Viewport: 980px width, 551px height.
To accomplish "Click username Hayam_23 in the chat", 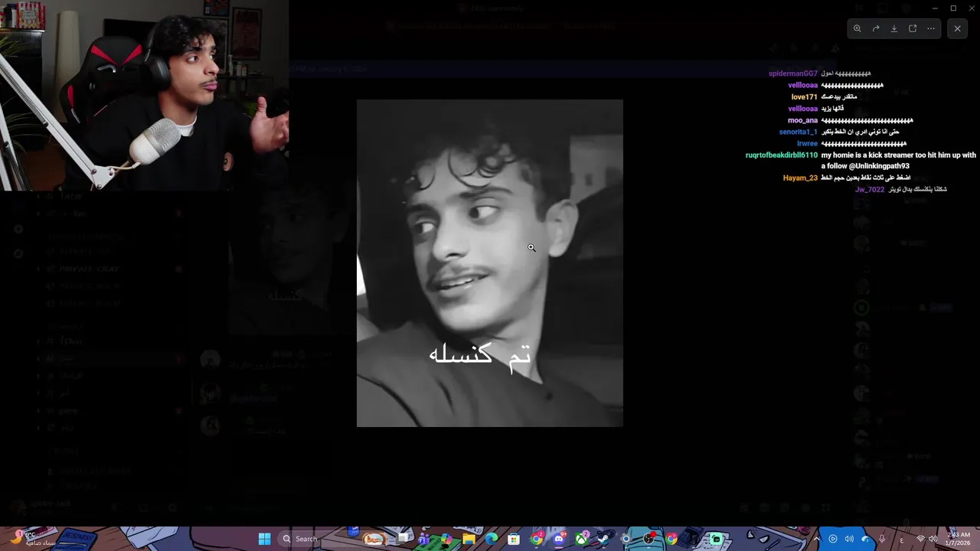I will pyautogui.click(x=800, y=178).
